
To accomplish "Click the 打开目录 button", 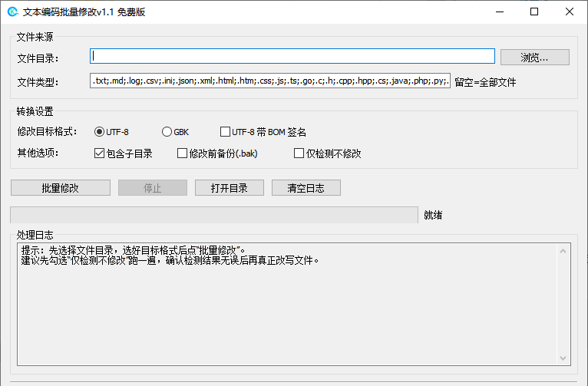I will [x=229, y=188].
